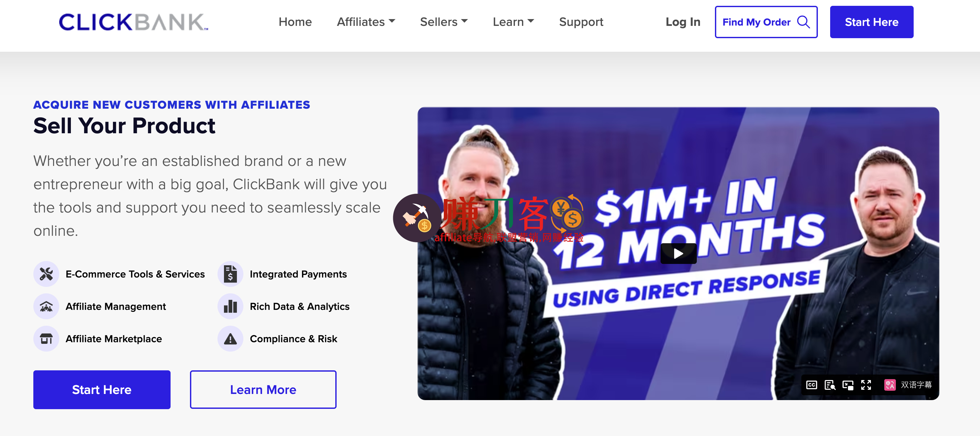This screenshot has width=980, height=436.
Task: Play the $1M+ in 12 Months video
Action: [x=678, y=253]
